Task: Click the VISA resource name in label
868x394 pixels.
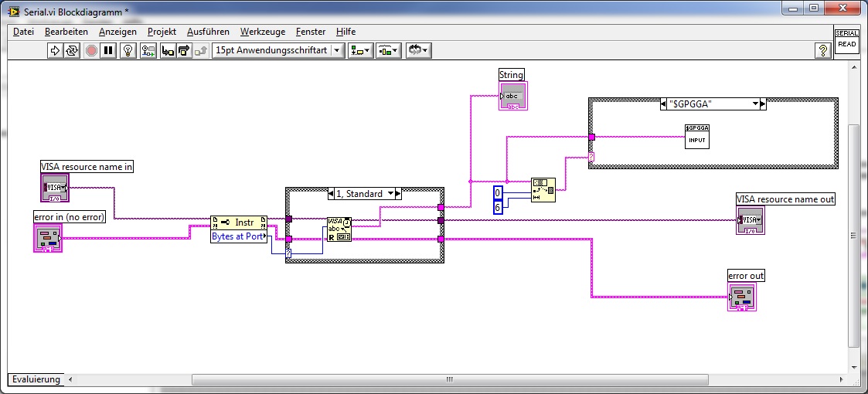Action: tap(87, 166)
